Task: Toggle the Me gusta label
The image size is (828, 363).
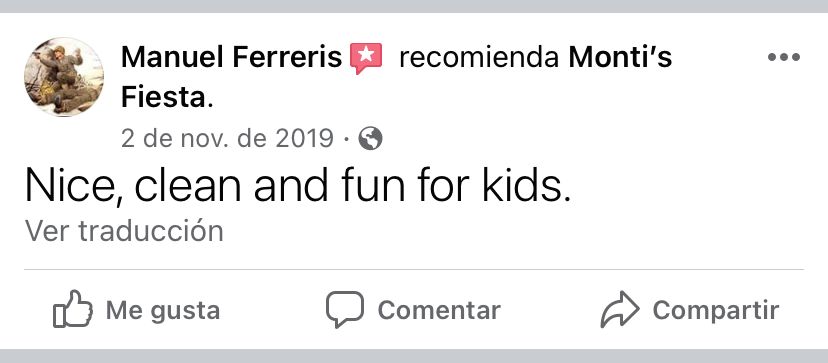Action: [x=163, y=310]
